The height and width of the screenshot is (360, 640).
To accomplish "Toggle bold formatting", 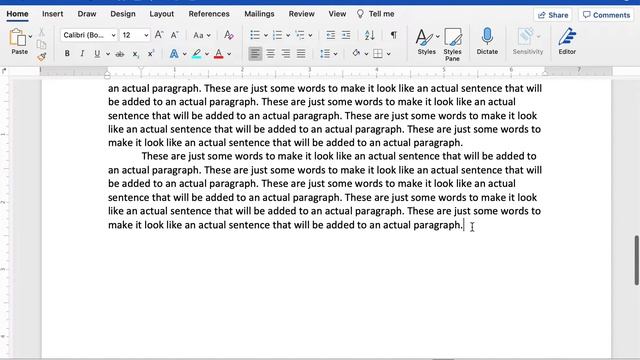I will tap(67, 53).
